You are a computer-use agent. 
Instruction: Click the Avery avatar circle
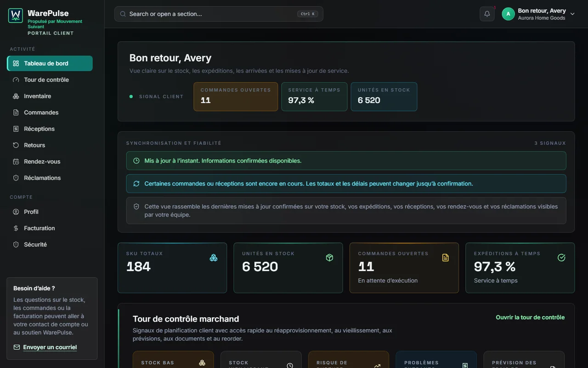(508, 14)
